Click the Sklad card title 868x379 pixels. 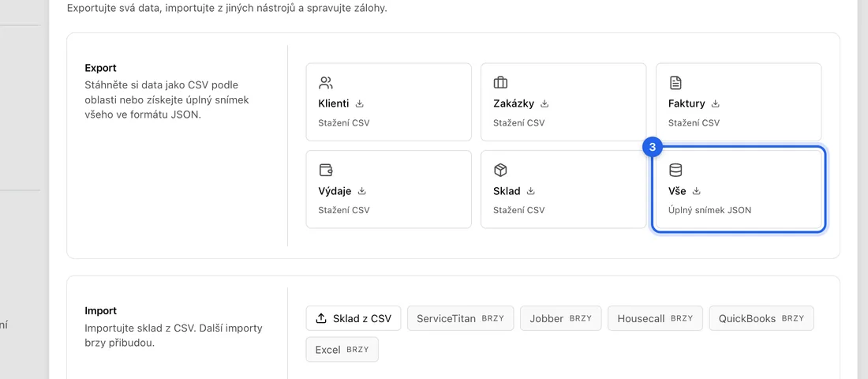pos(507,191)
